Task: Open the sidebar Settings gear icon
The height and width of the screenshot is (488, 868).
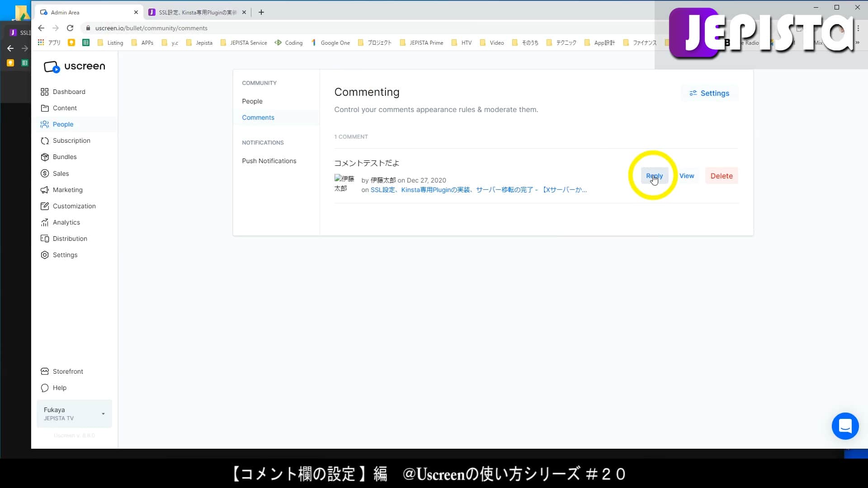Action: point(45,255)
